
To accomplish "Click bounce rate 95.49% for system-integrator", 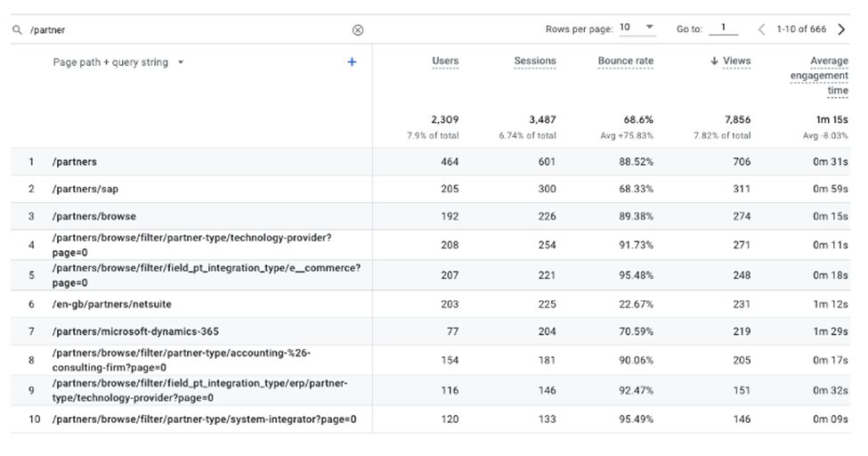I will pos(636,419).
